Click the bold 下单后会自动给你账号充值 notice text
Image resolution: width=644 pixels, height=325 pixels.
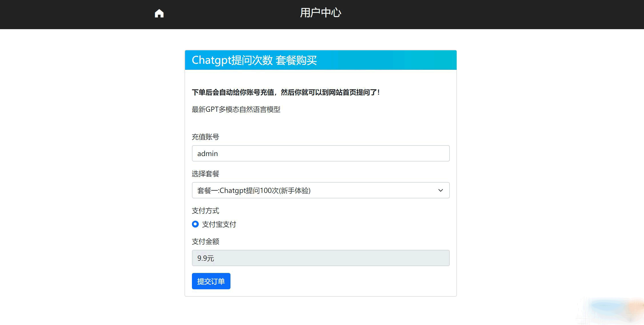(286, 92)
